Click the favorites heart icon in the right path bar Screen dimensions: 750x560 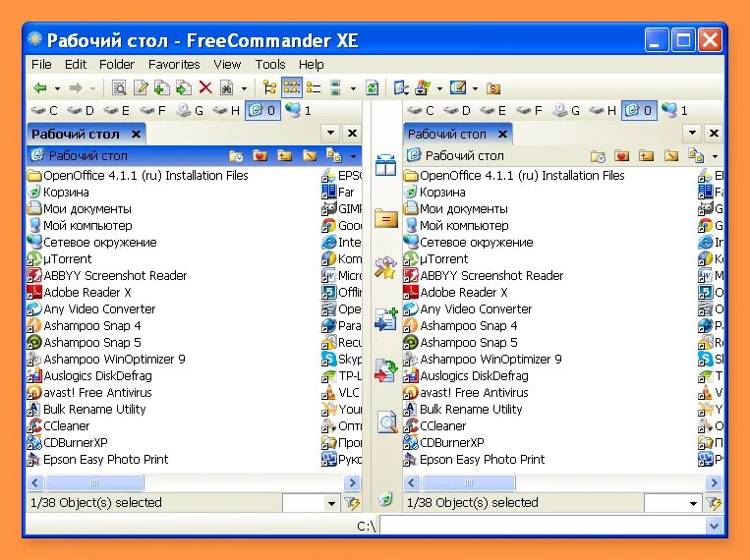pos(622,156)
